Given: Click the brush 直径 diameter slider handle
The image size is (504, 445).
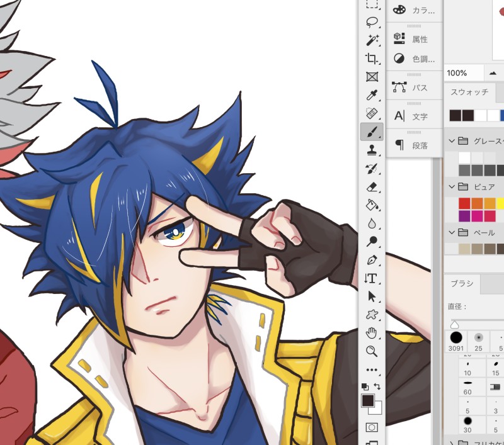Looking at the screenshot, I should click(x=454, y=325).
